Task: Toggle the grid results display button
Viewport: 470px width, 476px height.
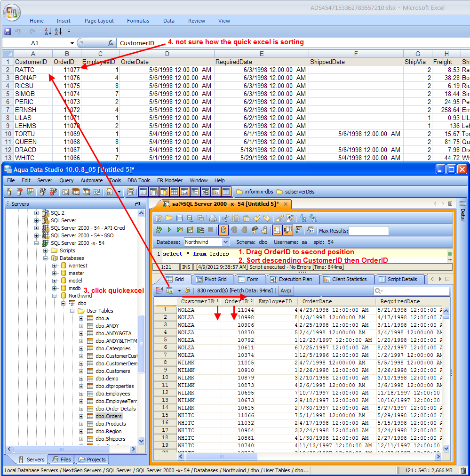Action: click(277, 230)
